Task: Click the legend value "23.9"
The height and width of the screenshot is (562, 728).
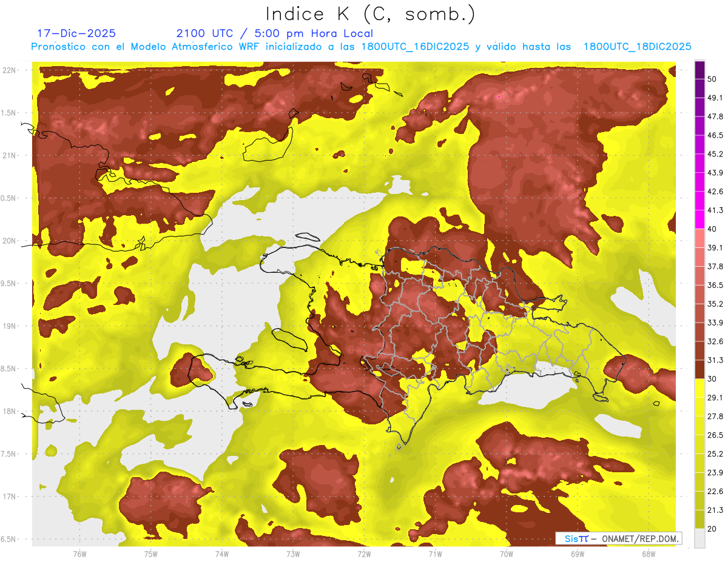Action: pos(715,472)
